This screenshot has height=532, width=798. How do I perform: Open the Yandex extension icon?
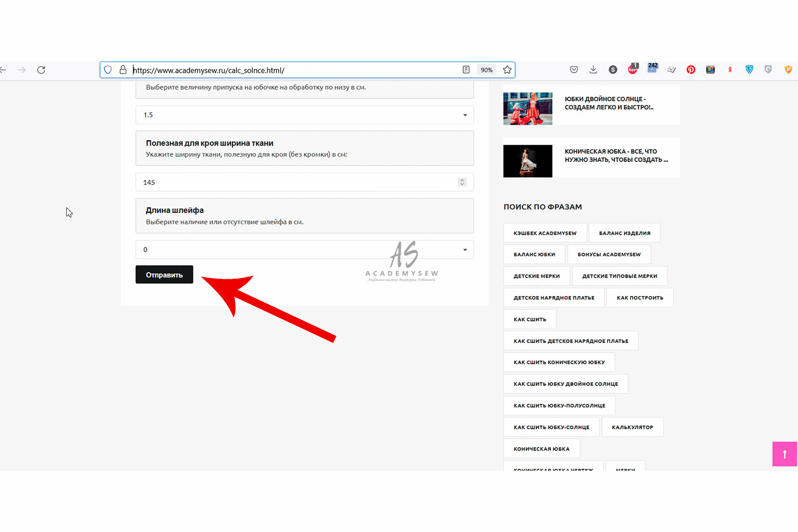pos(730,70)
